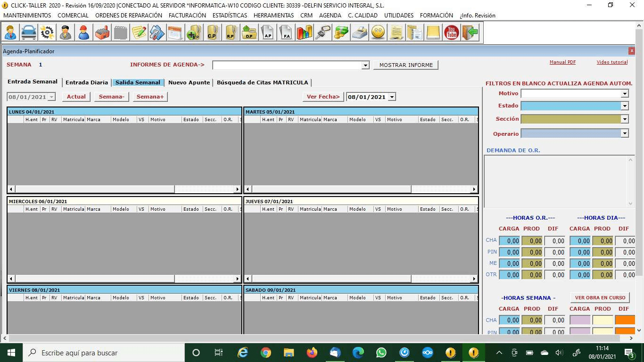Viewport: 644px width, 362px height.
Task: Click right scroll arrow of LUNES 04/01/2021 grid
Action: point(238,189)
